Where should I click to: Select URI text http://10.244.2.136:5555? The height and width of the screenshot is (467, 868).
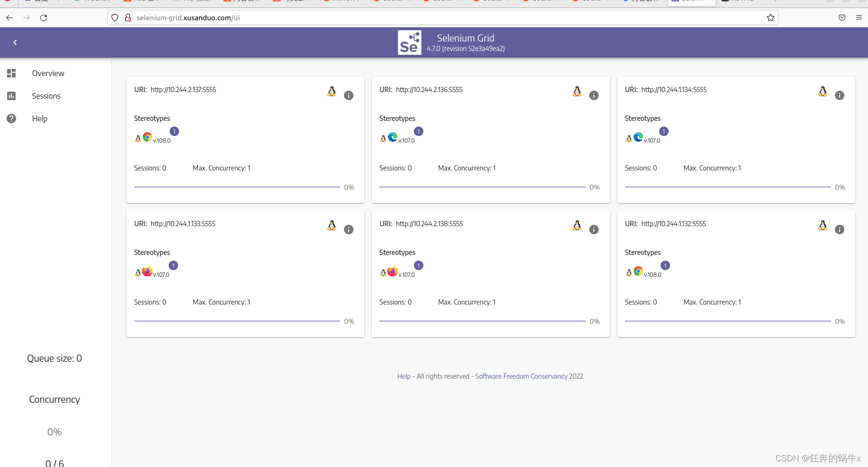click(x=429, y=90)
